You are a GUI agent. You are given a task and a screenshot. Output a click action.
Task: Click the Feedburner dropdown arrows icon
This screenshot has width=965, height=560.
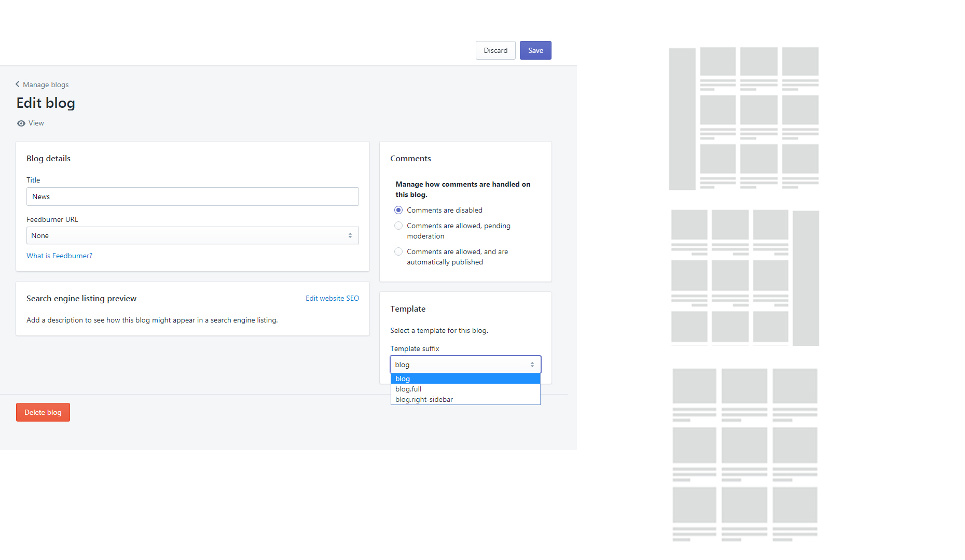point(350,235)
